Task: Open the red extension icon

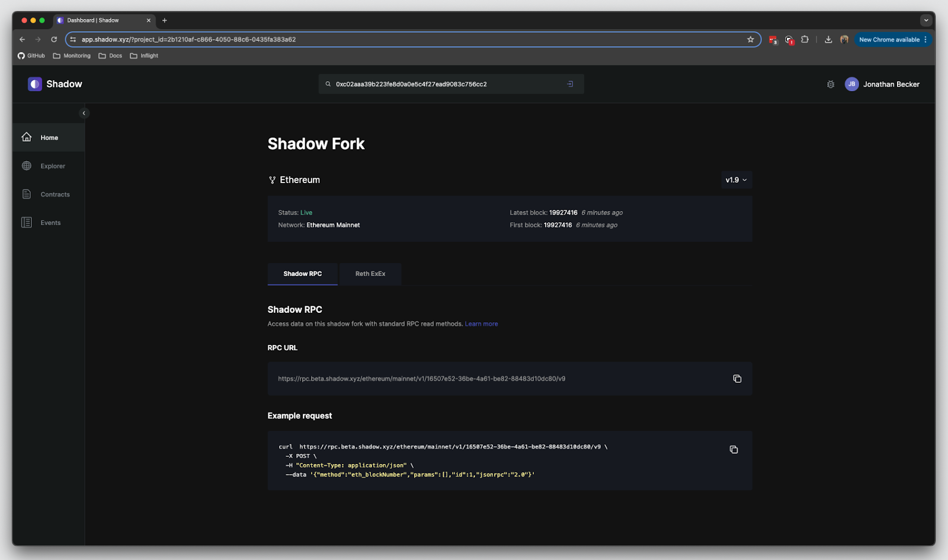Action: [x=773, y=40]
